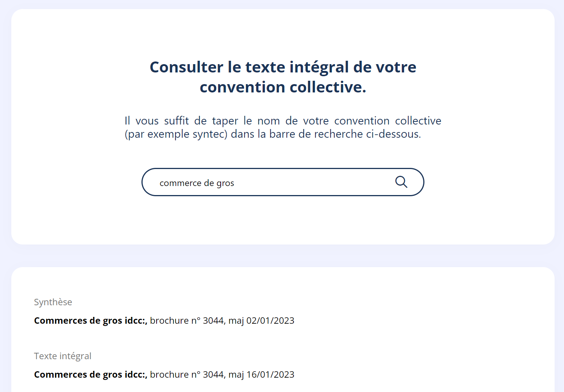Click the "(par exemple syntec)" example text
This screenshot has width=564, height=392.
click(x=176, y=134)
